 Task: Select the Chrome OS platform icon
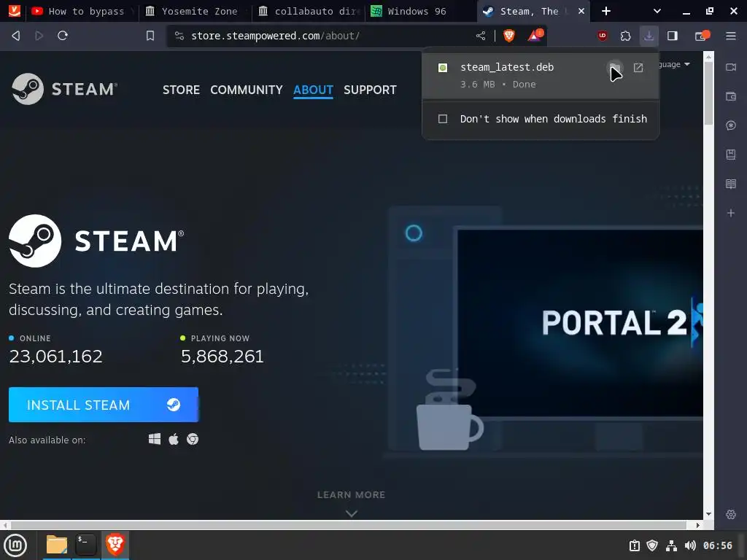(193, 439)
